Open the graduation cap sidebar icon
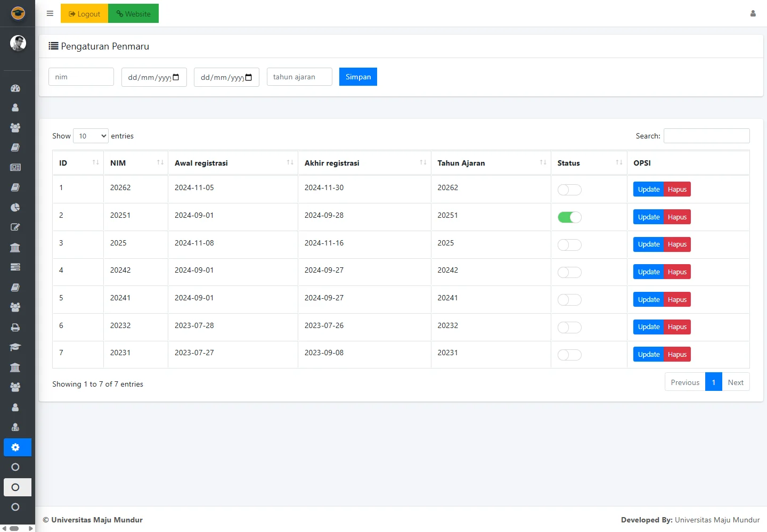This screenshot has width=767, height=532. (15, 347)
